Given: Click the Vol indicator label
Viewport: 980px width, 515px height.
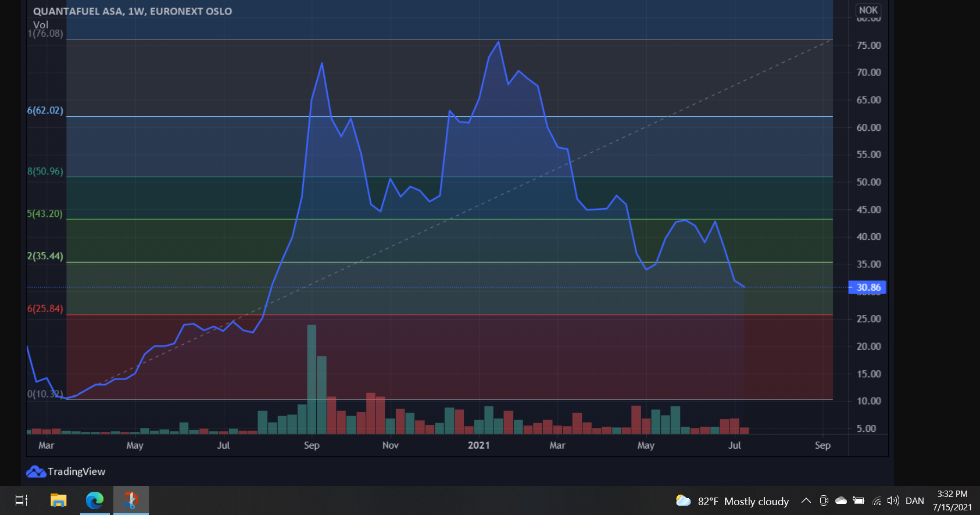Looking at the screenshot, I should (41, 24).
